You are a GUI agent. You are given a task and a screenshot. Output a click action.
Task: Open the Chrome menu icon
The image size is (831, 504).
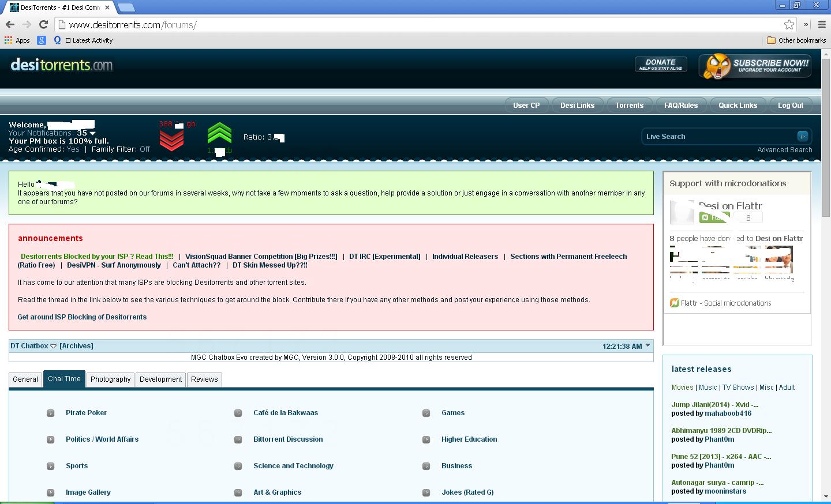point(822,24)
